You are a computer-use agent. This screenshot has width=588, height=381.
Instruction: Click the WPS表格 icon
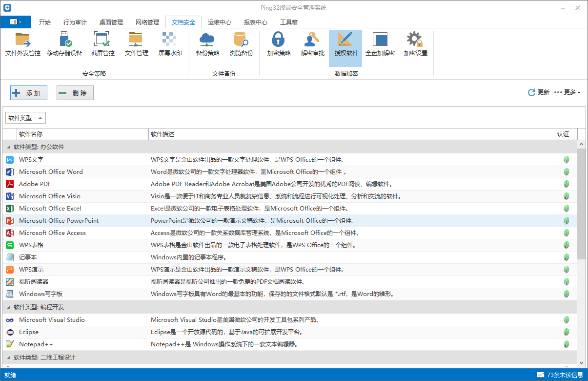[x=9, y=245]
